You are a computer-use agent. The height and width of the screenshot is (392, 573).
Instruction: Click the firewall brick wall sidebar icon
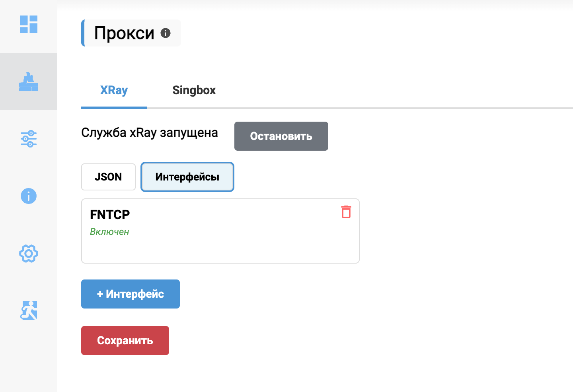pyautogui.click(x=29, y=82)
